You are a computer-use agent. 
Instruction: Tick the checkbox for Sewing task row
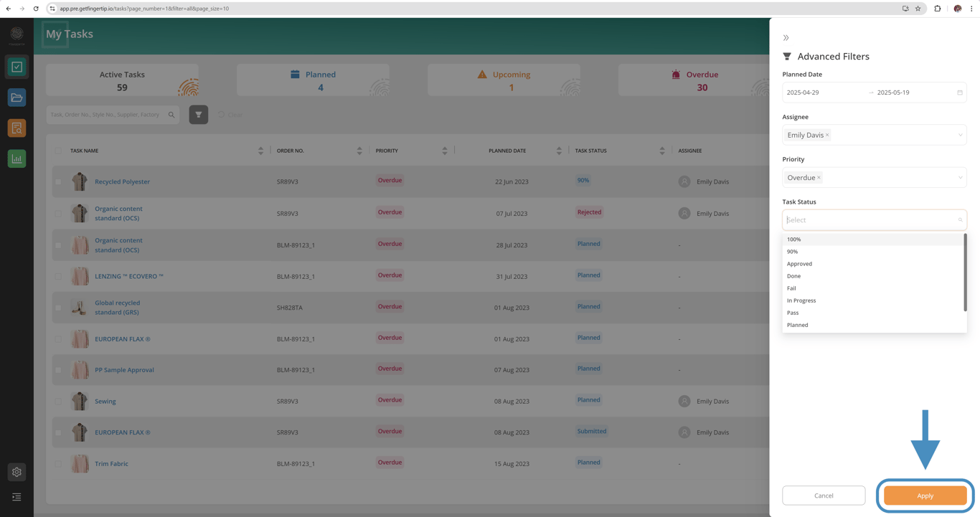coord(58,402)
